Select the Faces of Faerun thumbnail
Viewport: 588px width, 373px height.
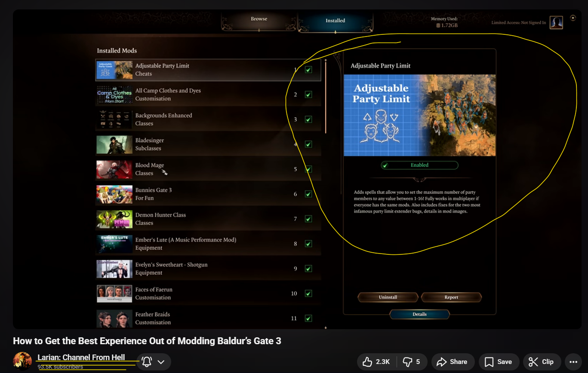pyautogui.click(x=114, y=294)
